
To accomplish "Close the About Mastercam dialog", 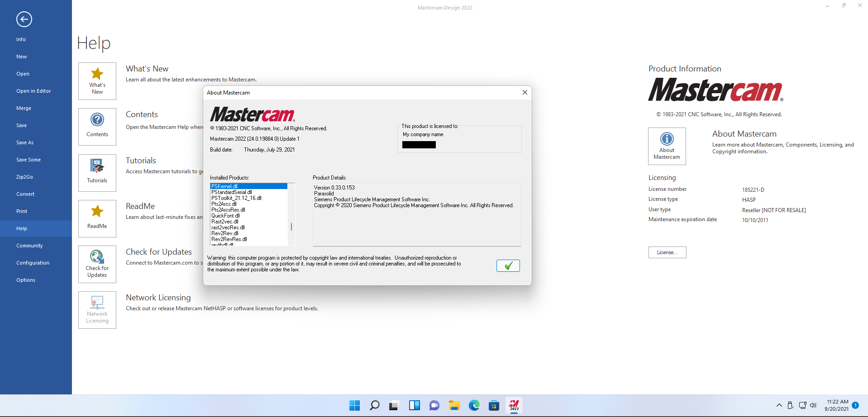I will coord(525,92).
